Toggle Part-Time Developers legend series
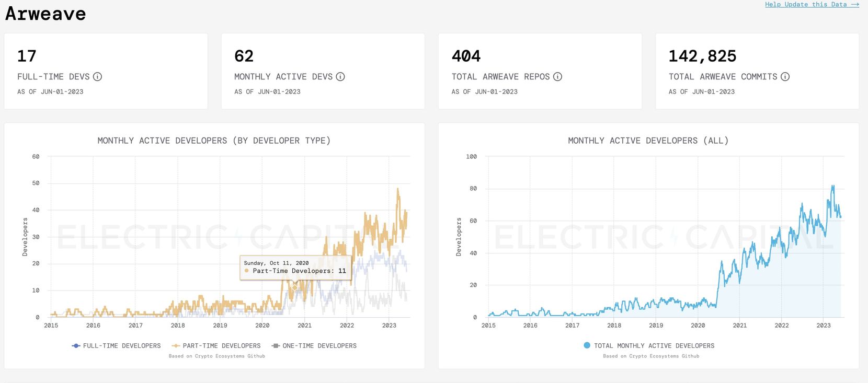 click(x=216, y=346)
